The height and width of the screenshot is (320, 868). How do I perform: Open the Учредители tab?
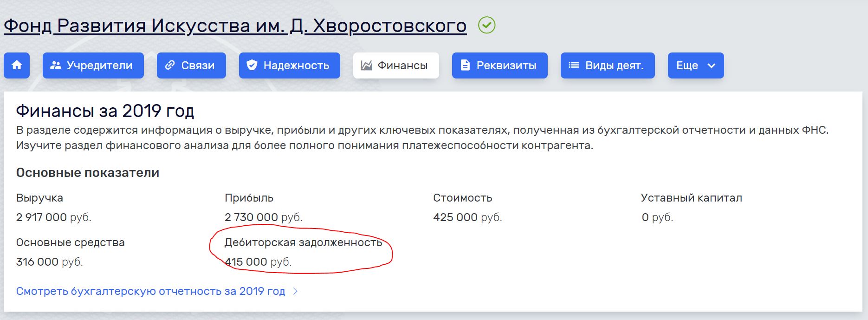[99, 65]
